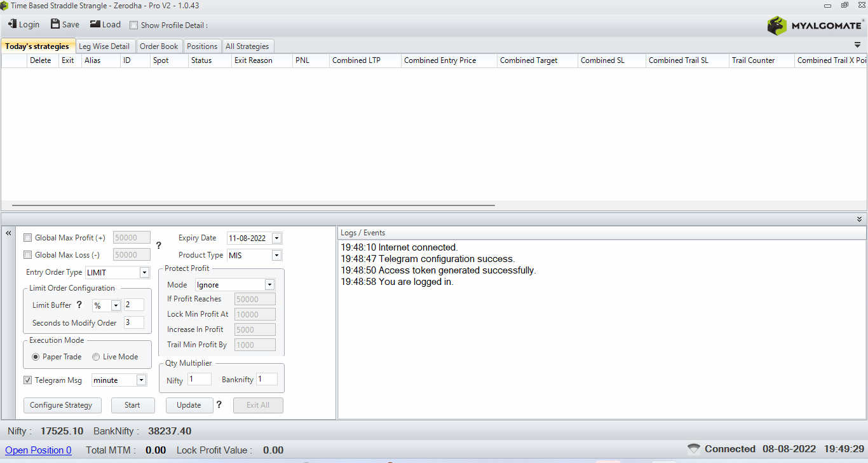Open the All Strategies tab

(248, 46)
